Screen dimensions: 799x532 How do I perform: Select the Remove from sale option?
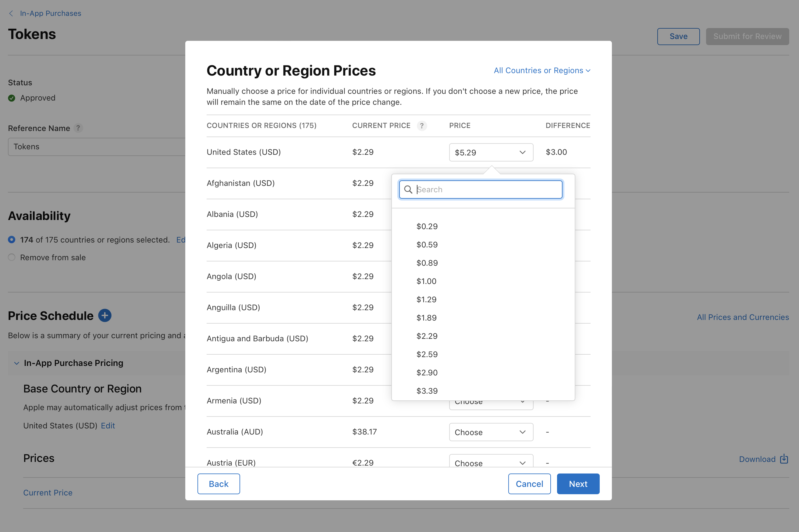point(11,257)
